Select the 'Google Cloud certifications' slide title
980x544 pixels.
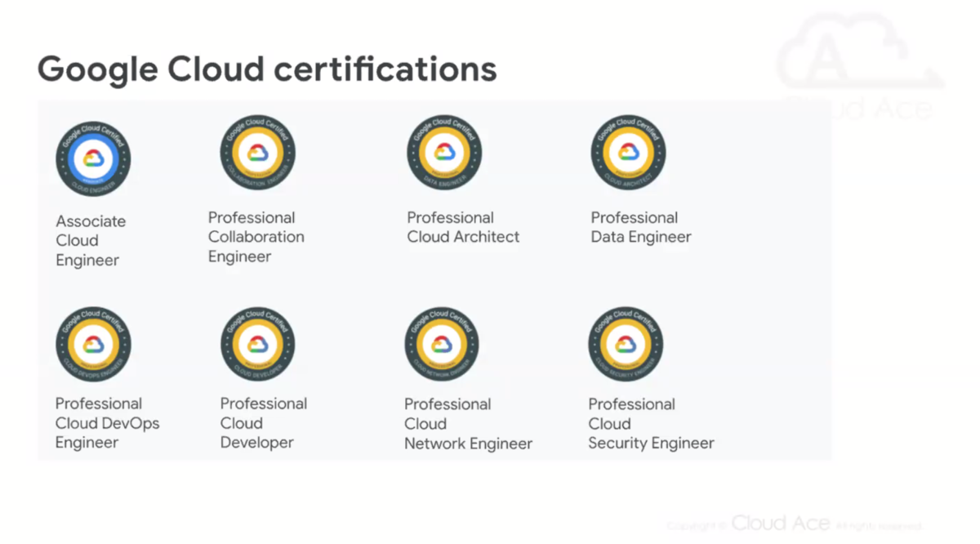(x=267, y=69)
